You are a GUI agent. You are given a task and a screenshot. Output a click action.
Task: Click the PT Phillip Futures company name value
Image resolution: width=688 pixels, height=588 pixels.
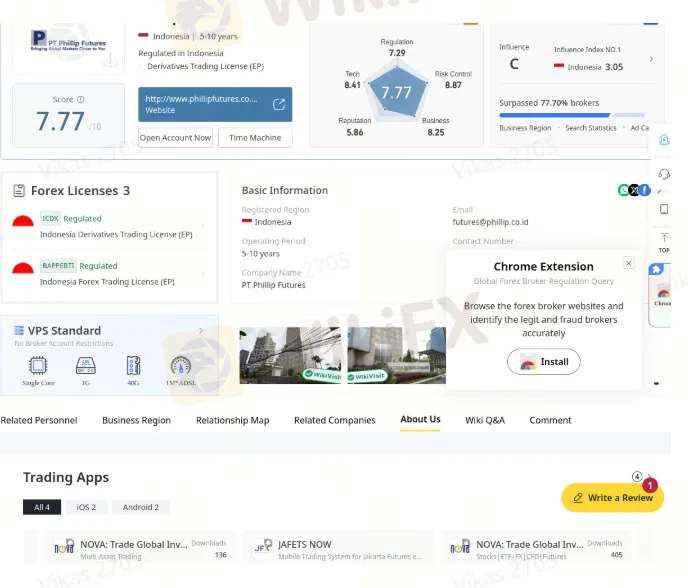273,285
